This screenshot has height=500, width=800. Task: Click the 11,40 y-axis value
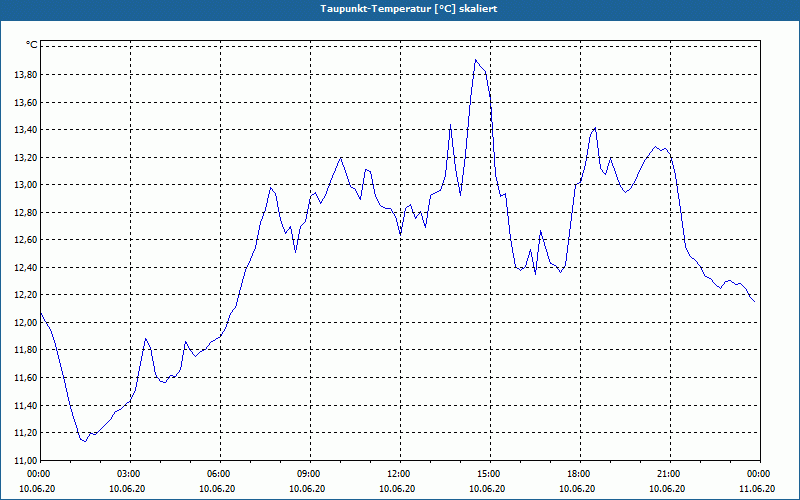[27, 406]
